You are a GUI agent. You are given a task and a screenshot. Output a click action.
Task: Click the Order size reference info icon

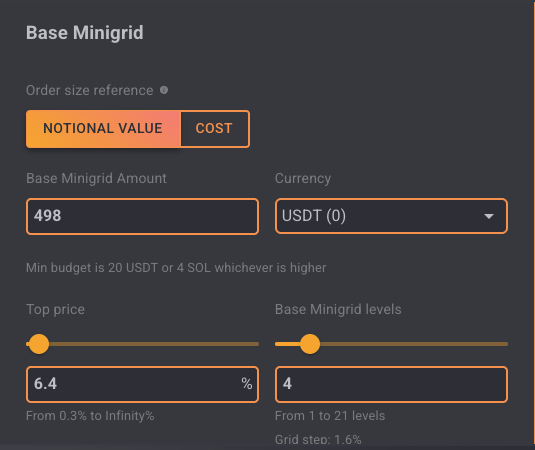click(164, 90)
